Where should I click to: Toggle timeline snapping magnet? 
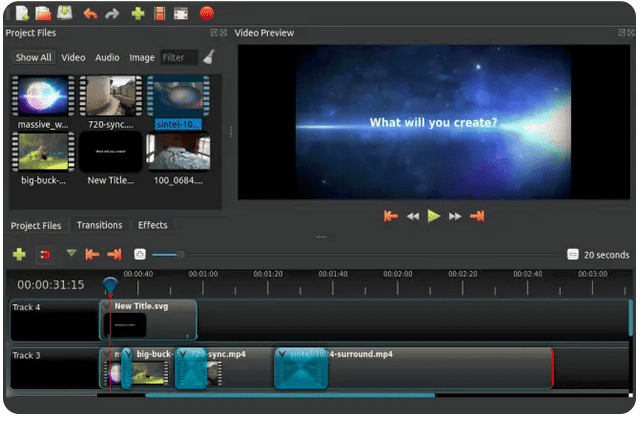[x=45, y=255]
